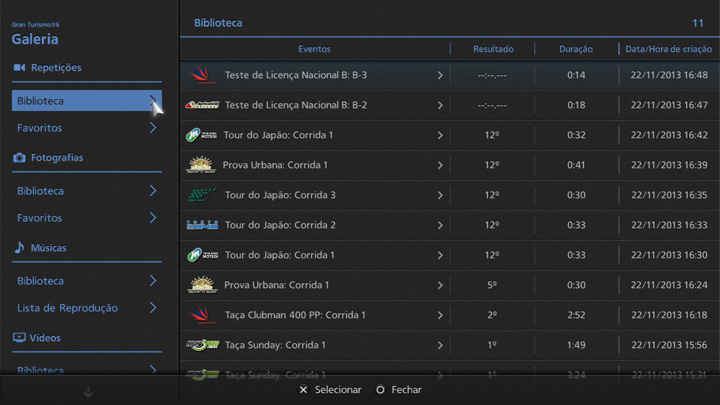Screen dimensions: 720x405
Task: Expand Lista de Reprodução chevron
Action: point(152,308)
